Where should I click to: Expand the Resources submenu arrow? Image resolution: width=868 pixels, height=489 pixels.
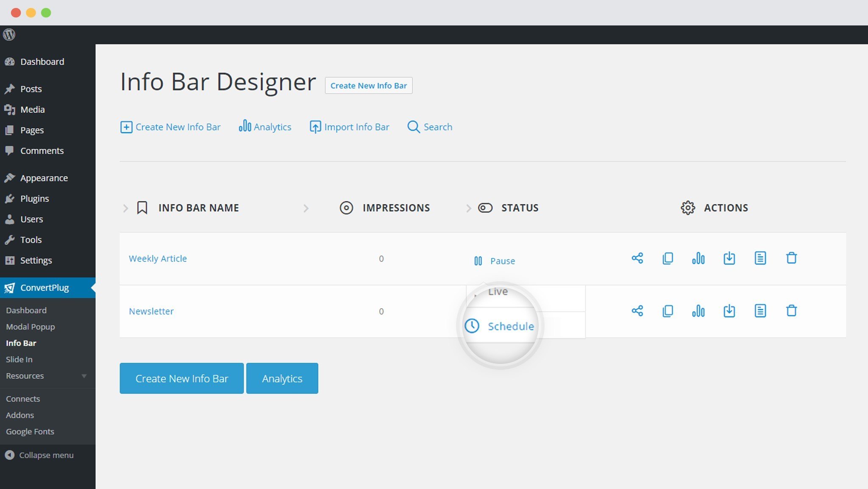[84, 376]
